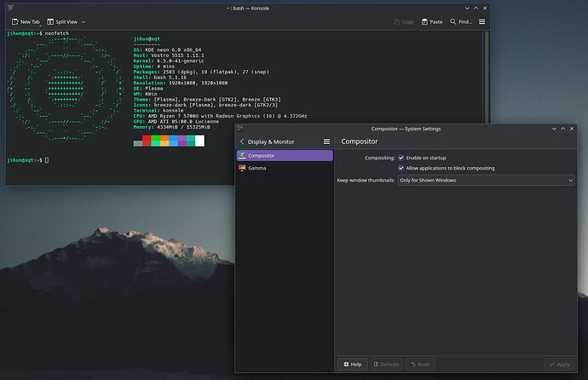The height and width of the screenshot is (380, 588).
Task: Open System Settings sidebar hamburger menu
Action: [x=326, y=141]
